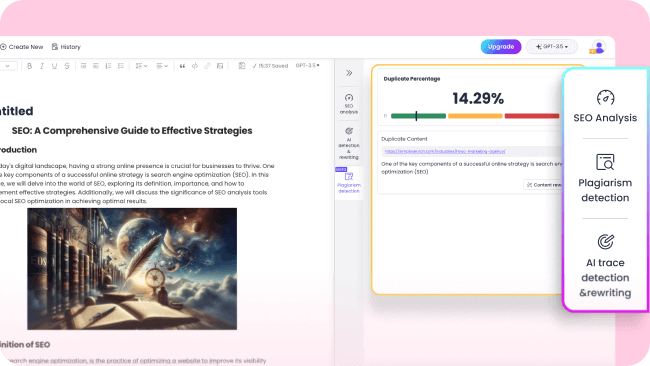Insert a block quote
Image resolution: width=650 pixels, height=366 pixels.
pyautogui.click(x=182, y=66)
